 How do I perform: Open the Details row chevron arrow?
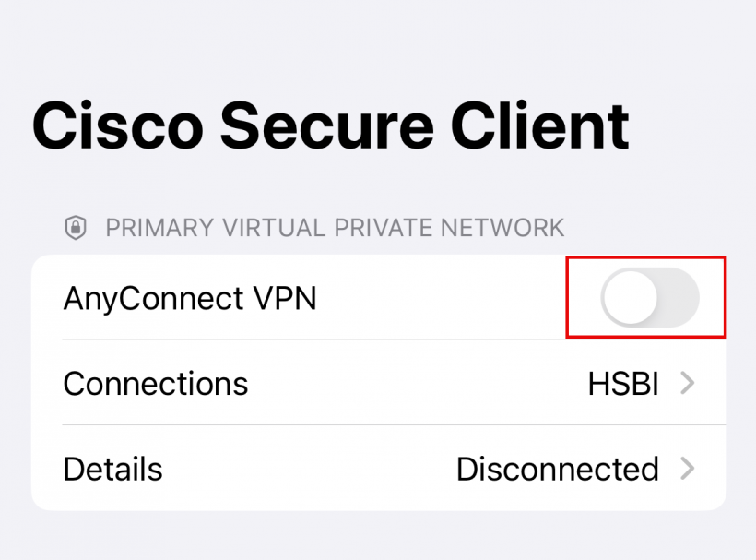click(x=687, y=470)
